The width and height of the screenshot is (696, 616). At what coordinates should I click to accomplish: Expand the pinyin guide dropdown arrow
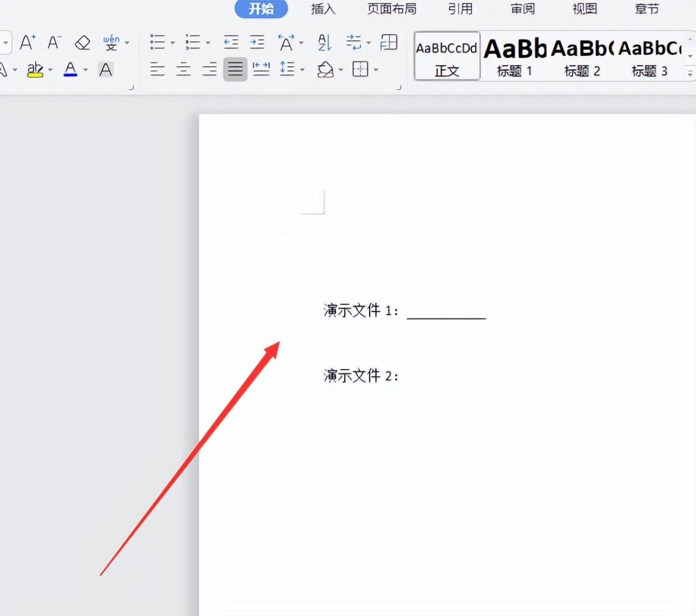click(127, 42)
